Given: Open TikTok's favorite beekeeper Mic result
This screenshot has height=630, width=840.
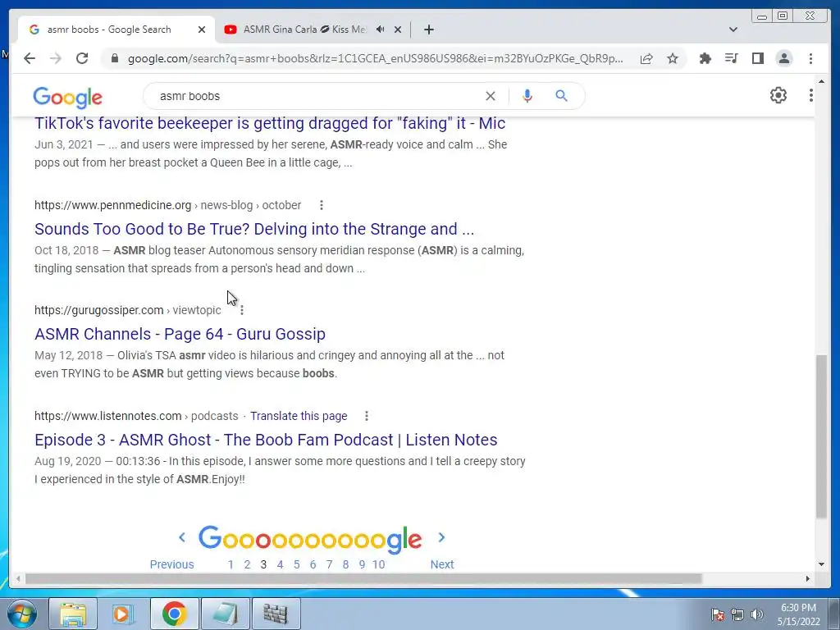Looking at the screenshot, I should 270,123.
